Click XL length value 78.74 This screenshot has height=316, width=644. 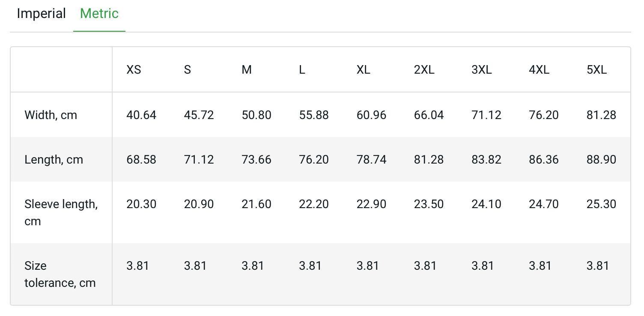tap(371, 160)
